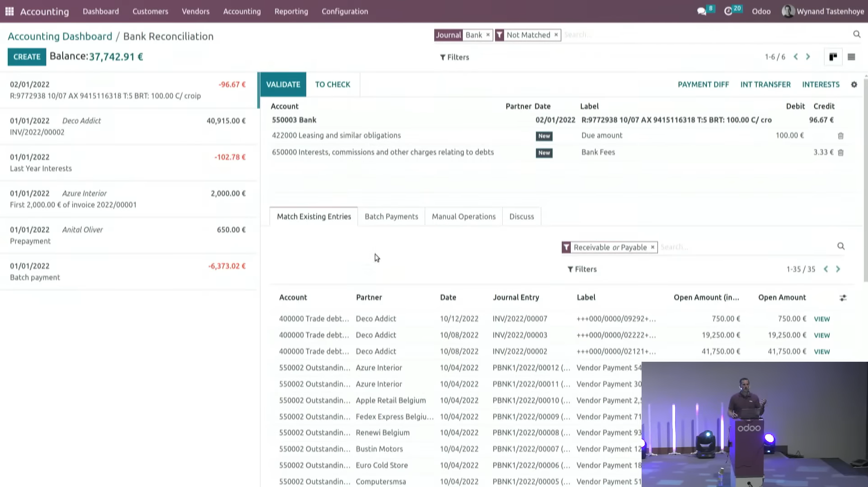Viewport: 868px width, 487px height.
Task: Click the main search magnifier icon
Action: pos(857,34)
